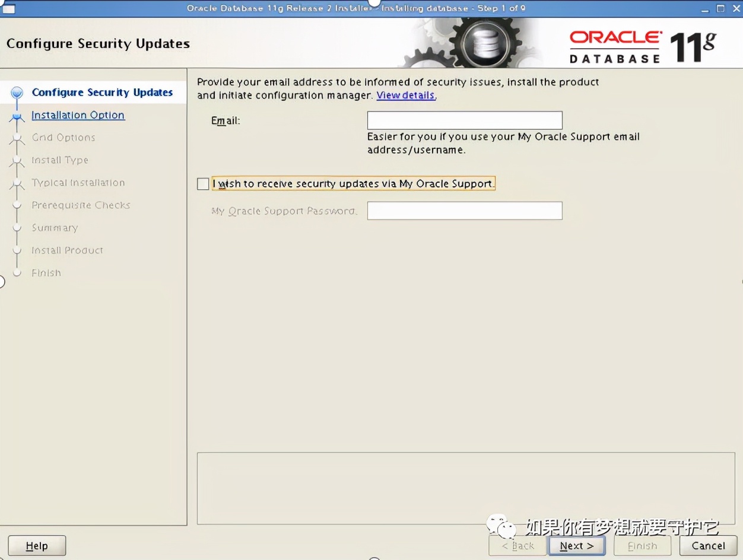Click the Oracle 11g Database logo
The image size is (743, 560).
pos(642,46)
